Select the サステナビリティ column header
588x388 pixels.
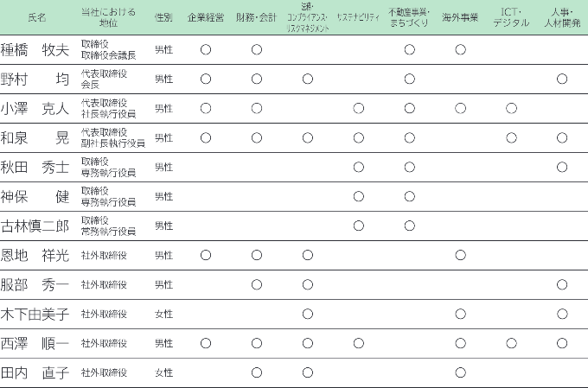coord(358,17)
